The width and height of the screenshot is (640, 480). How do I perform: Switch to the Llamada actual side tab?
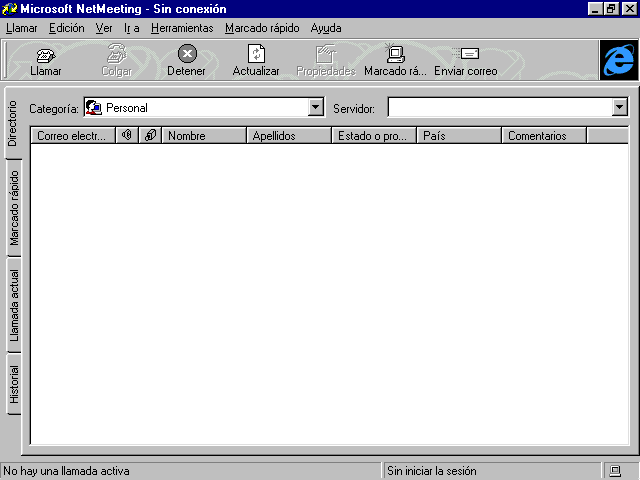click(x=14, y=305)
